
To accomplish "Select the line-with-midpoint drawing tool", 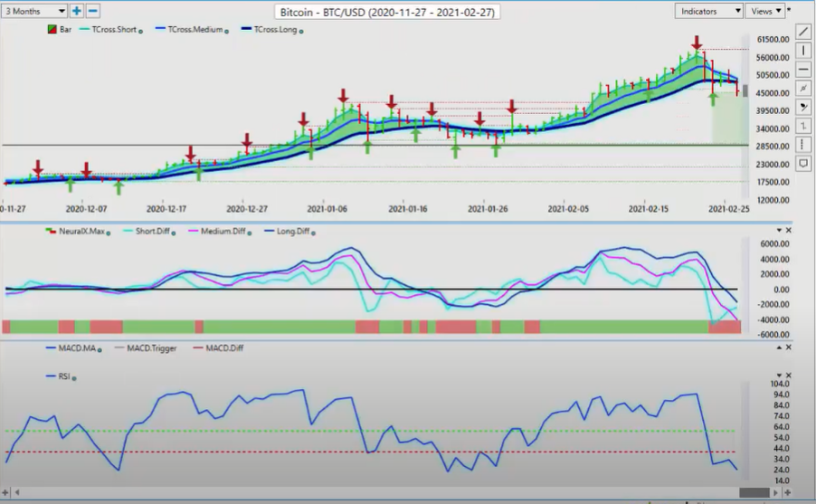I will pos(803,89).
